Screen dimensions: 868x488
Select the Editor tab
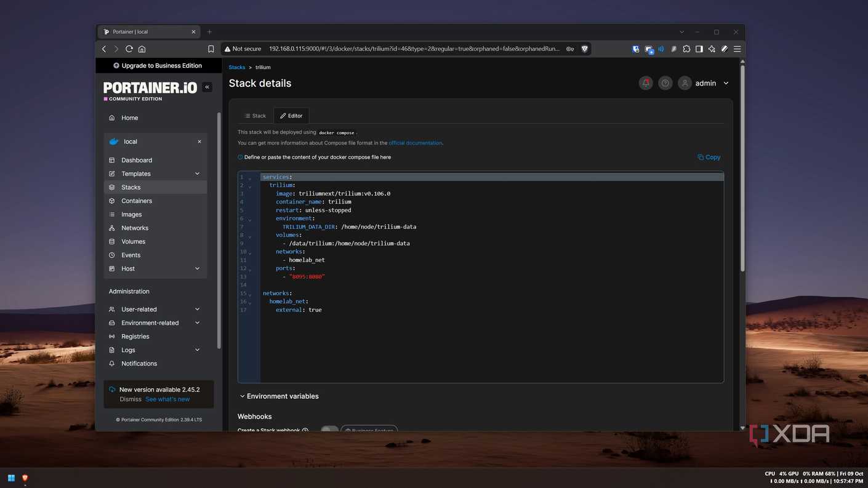tap(291, 116)
